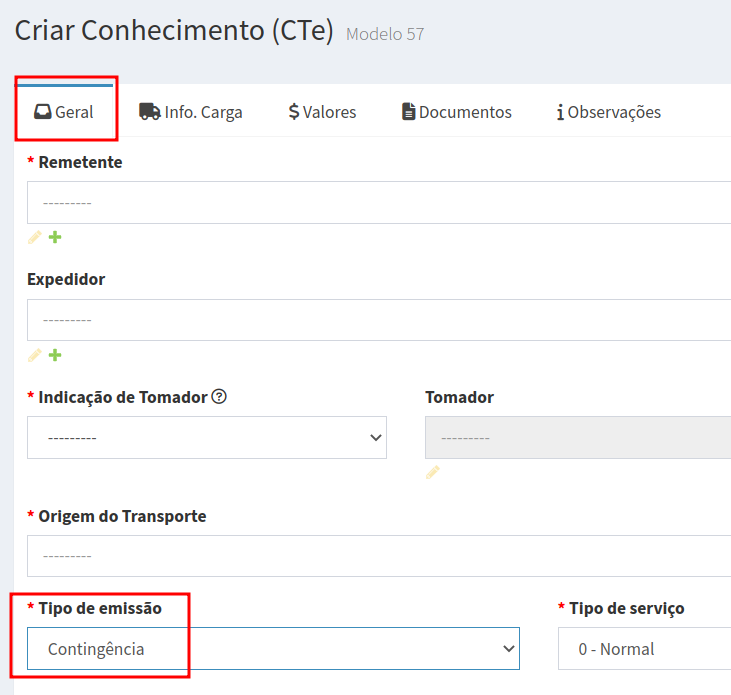Click the Criar Conhecimento (CTe) page title
The image size is (731, 695).
click(174, 31)
